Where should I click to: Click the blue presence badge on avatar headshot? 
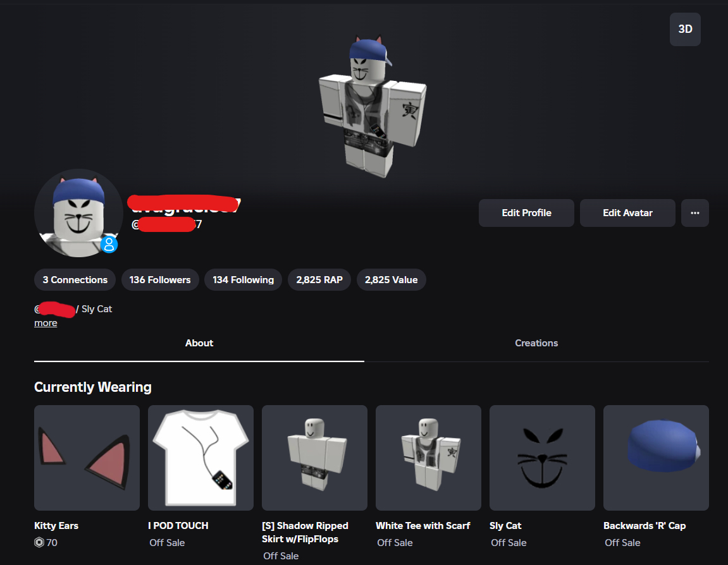(x=109, y=244)
